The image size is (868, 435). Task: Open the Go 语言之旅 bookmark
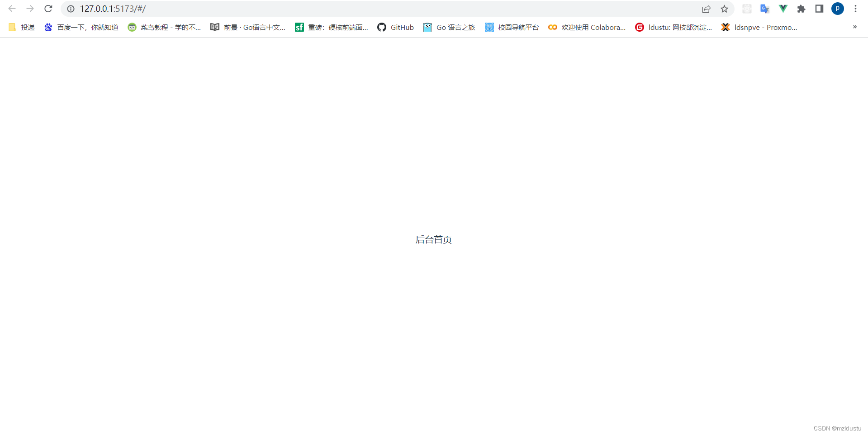(x=449, y=27)
